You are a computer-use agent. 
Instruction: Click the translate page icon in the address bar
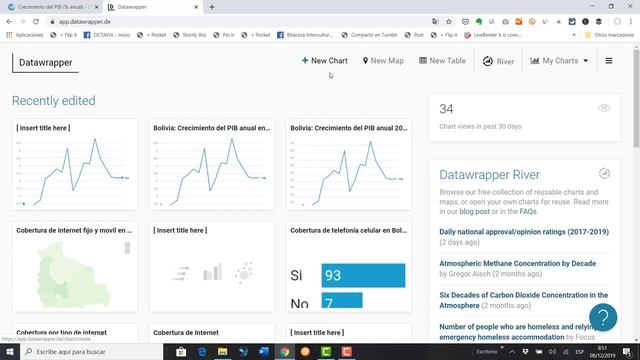click(436, 22)
